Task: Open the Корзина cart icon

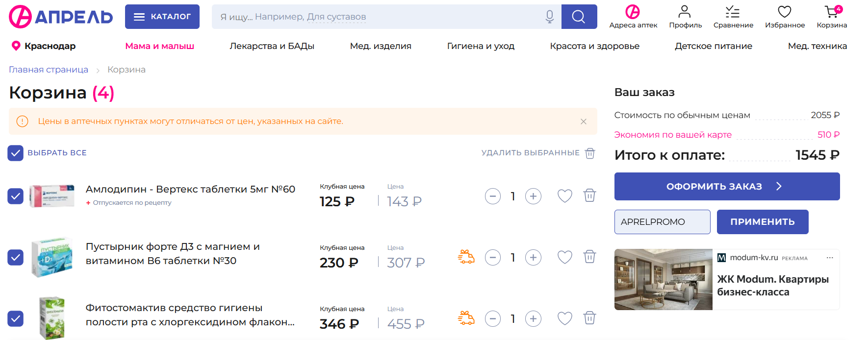Action: tap(832, 17)
